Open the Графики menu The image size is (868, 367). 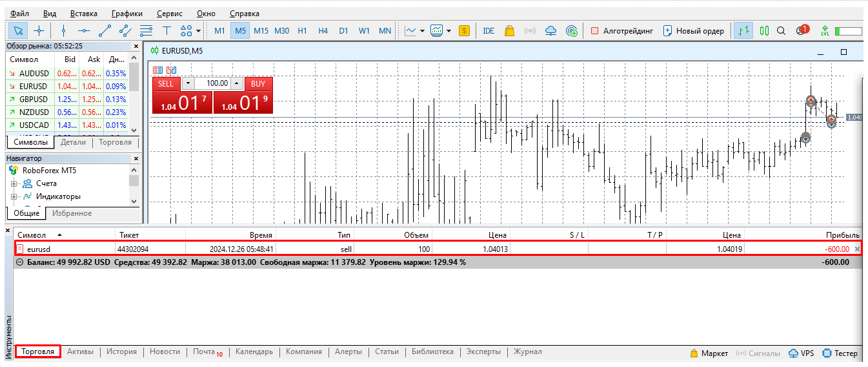pos(127,13)
